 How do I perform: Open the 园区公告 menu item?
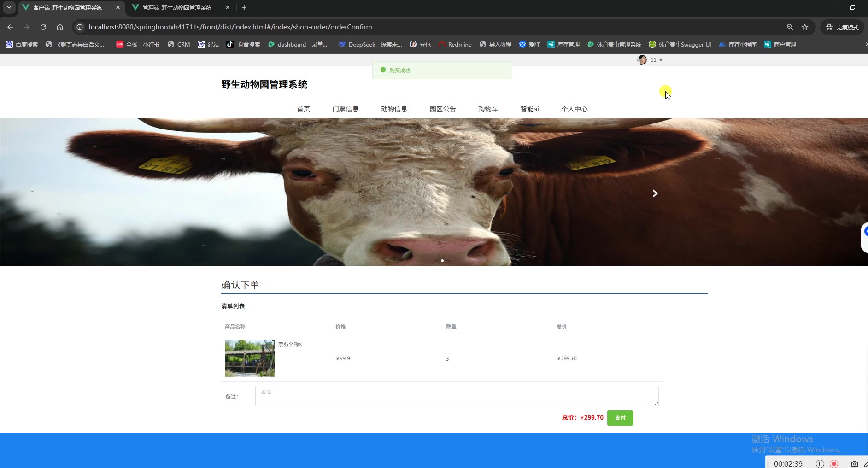coord(443,109)
